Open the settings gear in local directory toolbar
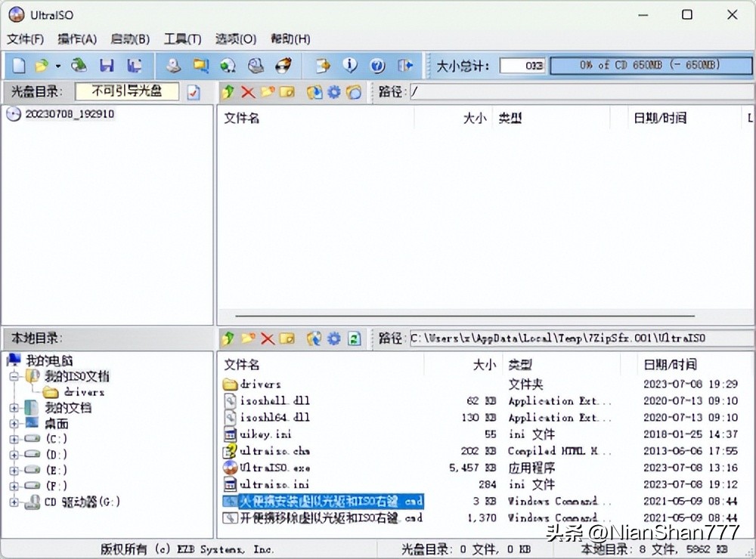 coord(333,338)
